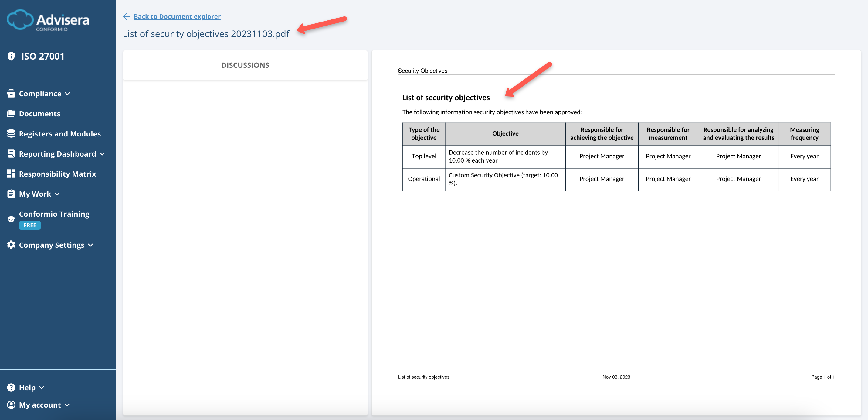Click the Advisera Conformio logo

tap(48, 20)
